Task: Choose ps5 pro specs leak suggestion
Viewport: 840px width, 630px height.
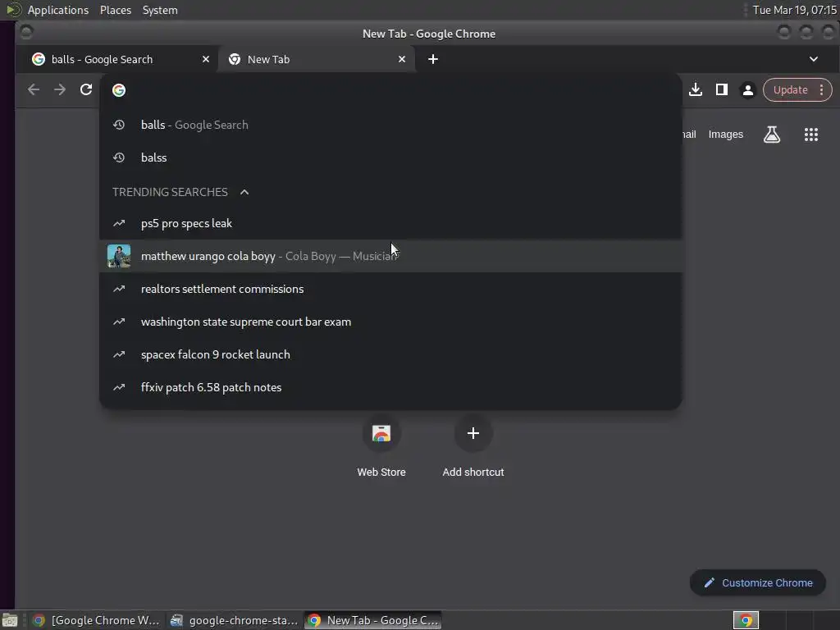Action: (390, 223)
